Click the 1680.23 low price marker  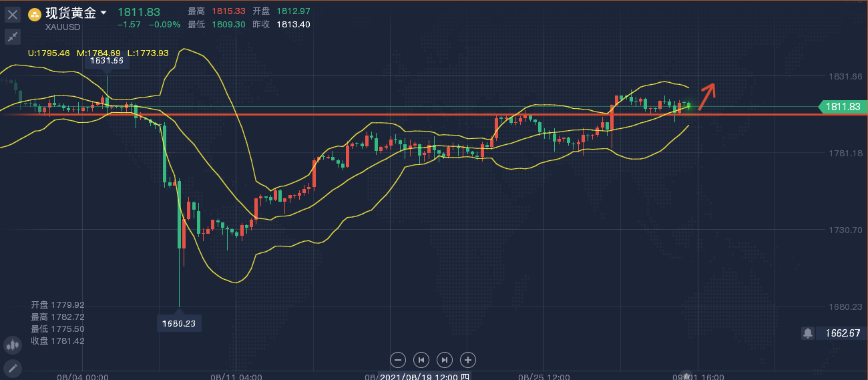179,323
